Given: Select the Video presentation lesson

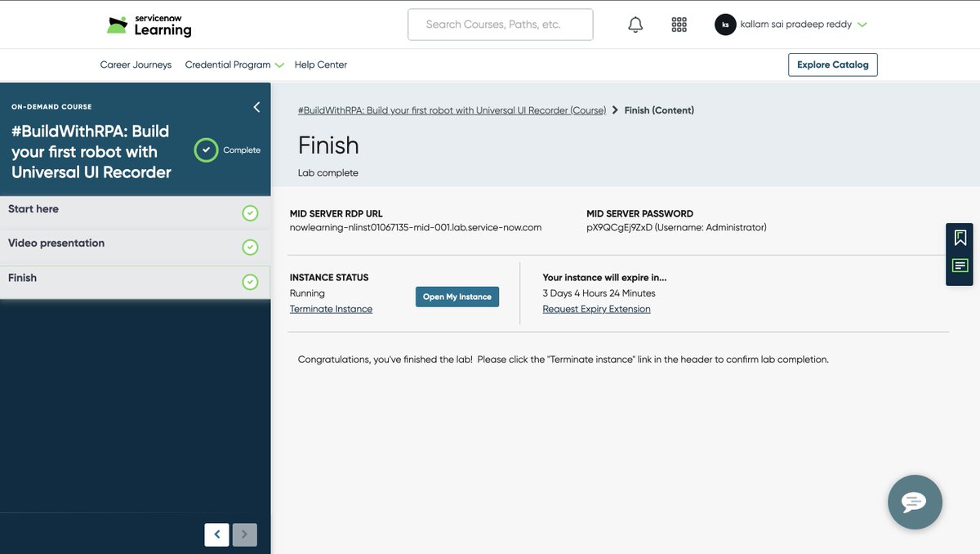Looking at the screenshot, I should pyautogui.click(x=135, y=247).
